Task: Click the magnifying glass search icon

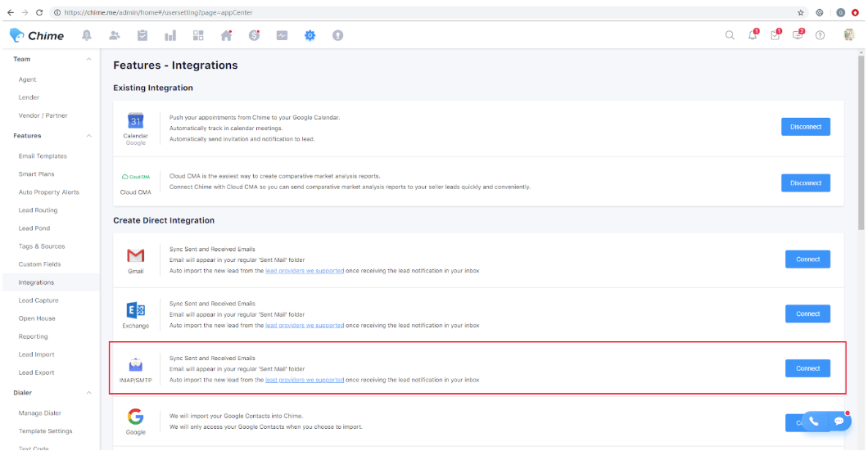Action: [730, 35]
